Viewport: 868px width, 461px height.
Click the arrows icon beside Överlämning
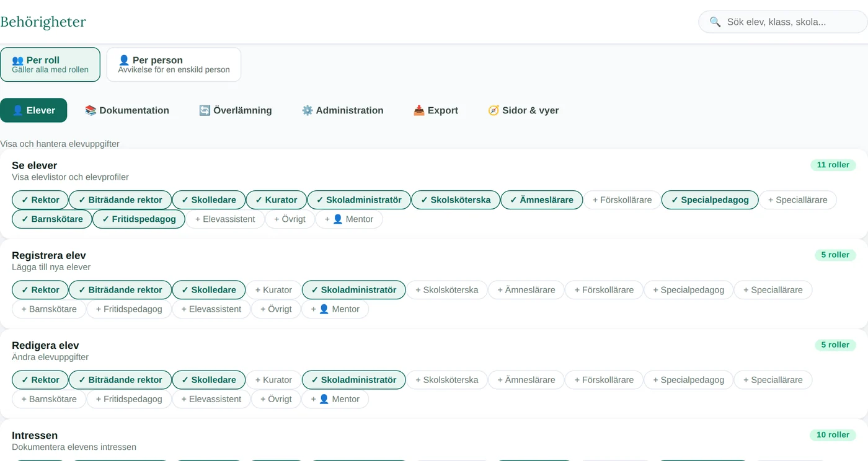coord(205,110)
